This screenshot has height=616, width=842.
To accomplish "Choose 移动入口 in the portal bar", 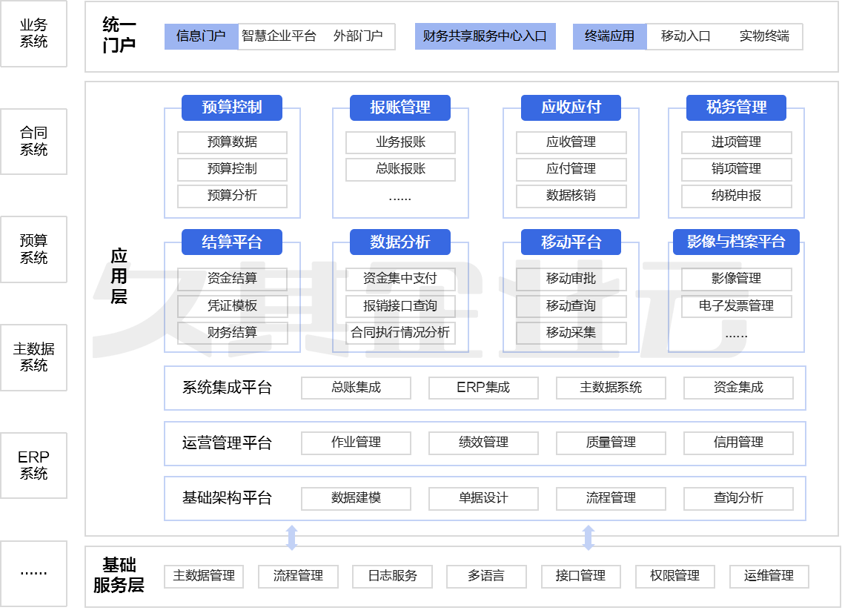I will [x=686, y=36].
